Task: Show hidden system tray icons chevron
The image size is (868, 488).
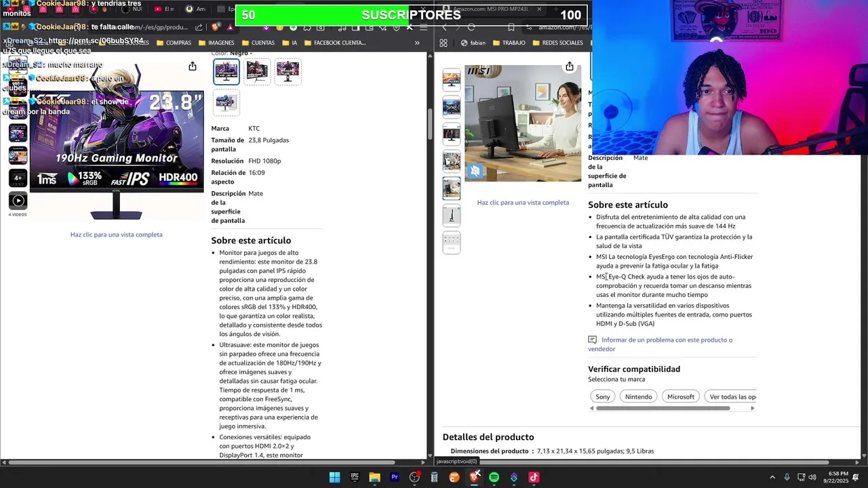Action: pyautogui.click(x=772, y=477)
